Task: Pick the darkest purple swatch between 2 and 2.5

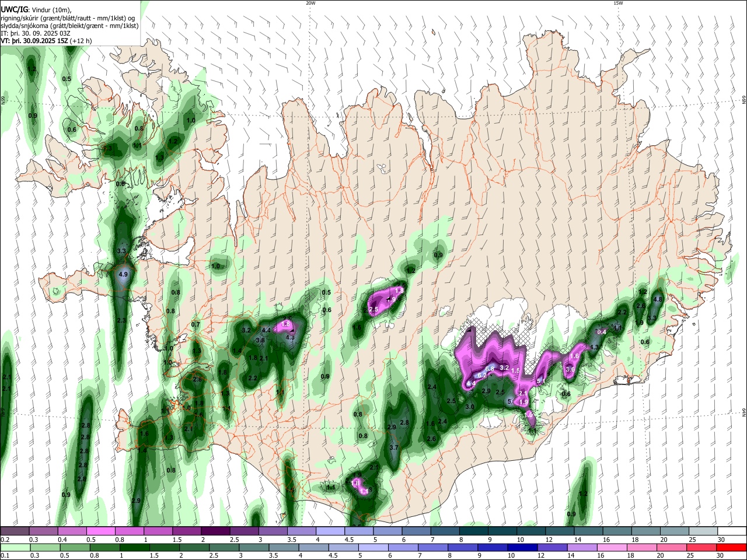Action: tap(215, 531)
